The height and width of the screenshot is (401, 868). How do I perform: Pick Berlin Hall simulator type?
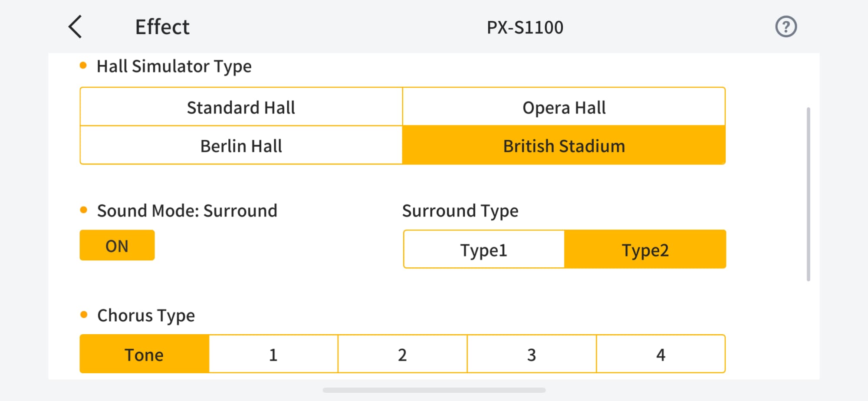click(x=241, y=146)
